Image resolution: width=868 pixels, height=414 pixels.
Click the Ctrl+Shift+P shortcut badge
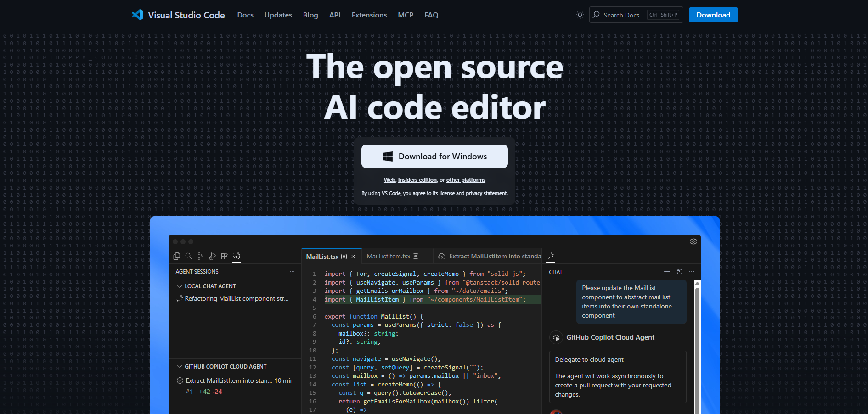tap(663, 15)
